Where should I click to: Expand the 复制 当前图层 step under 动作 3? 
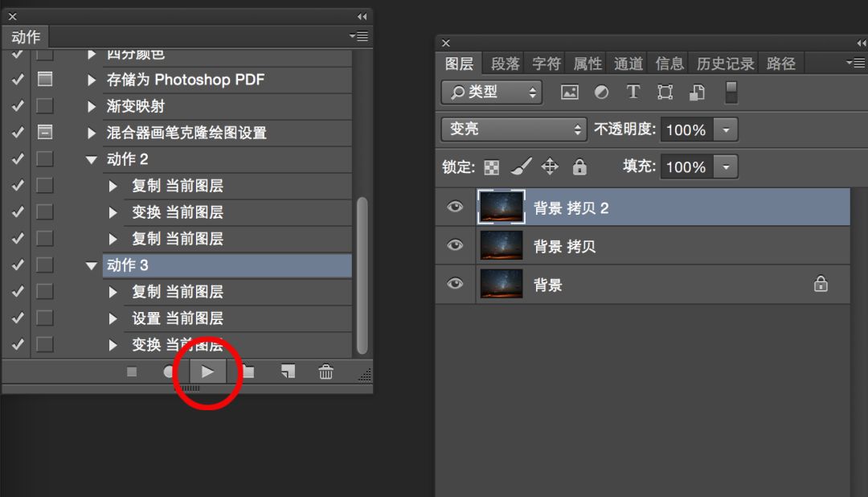pyautogui.click(x=113, y=291)
